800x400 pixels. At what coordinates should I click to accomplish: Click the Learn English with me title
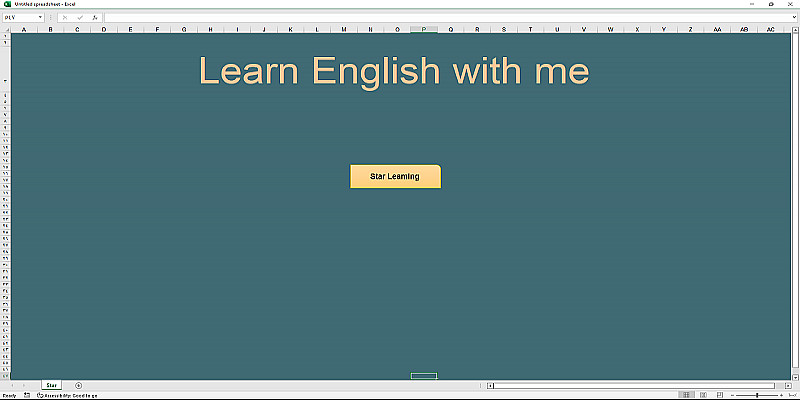(394, 71)
